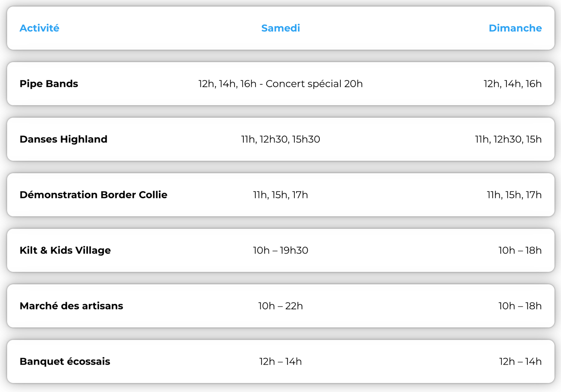
Task: Click Sunday Danses Highland times ending 15h
Action: pos(508,139)
